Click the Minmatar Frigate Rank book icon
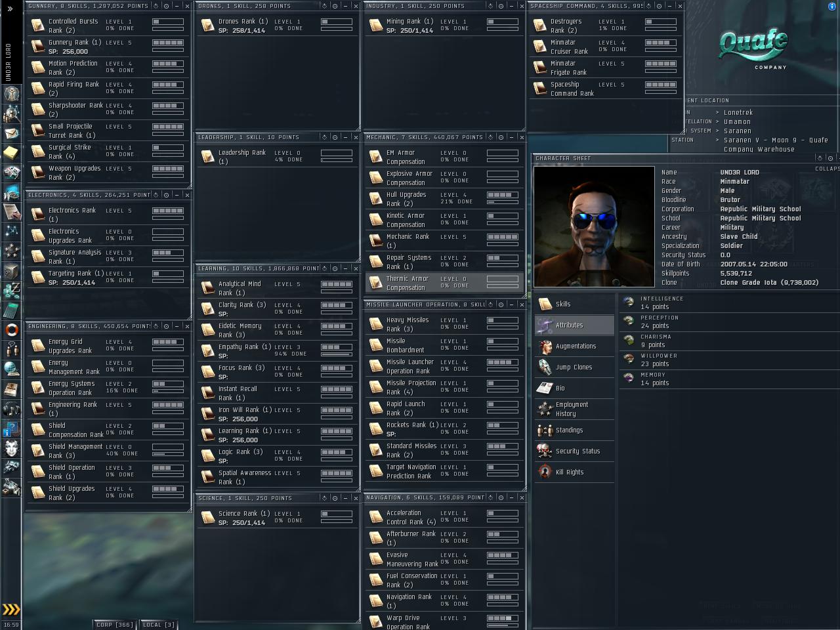 (539, 68)
